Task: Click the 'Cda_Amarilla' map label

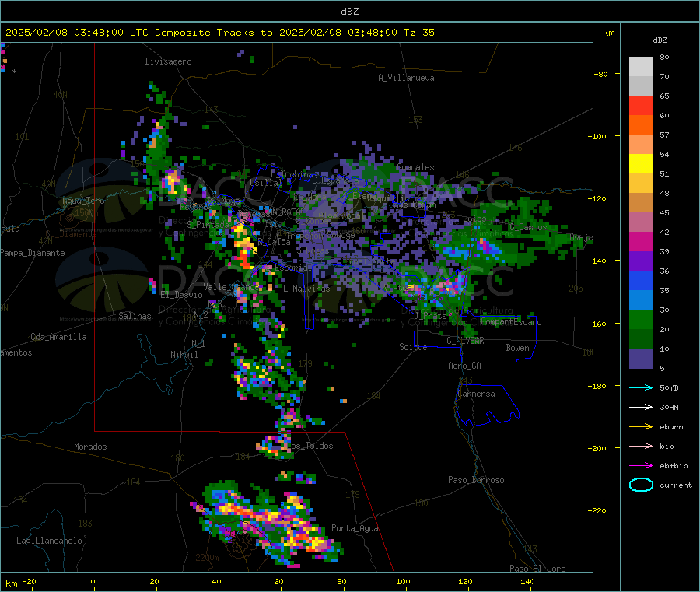Action: coord(58,337)
